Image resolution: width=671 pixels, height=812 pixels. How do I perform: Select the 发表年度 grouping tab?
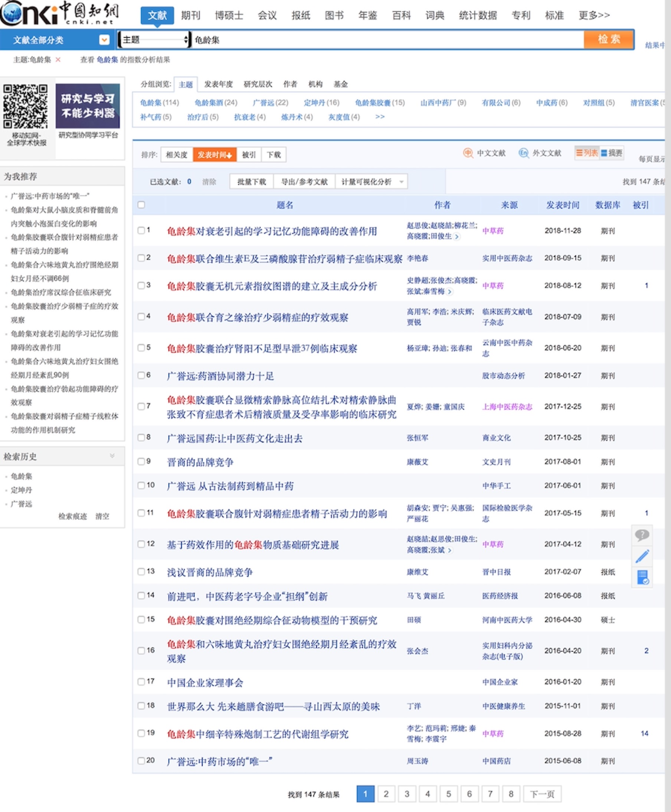point(218,84)
